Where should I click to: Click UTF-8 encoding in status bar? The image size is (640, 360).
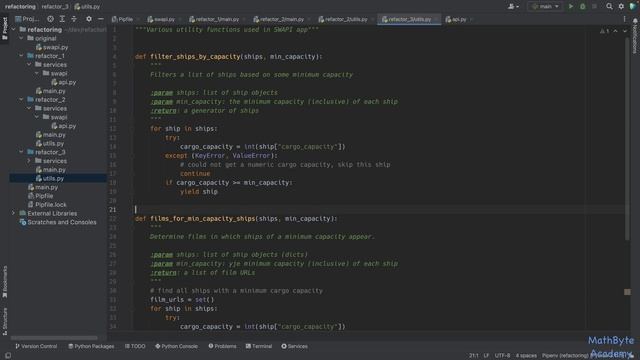point(502,356)
